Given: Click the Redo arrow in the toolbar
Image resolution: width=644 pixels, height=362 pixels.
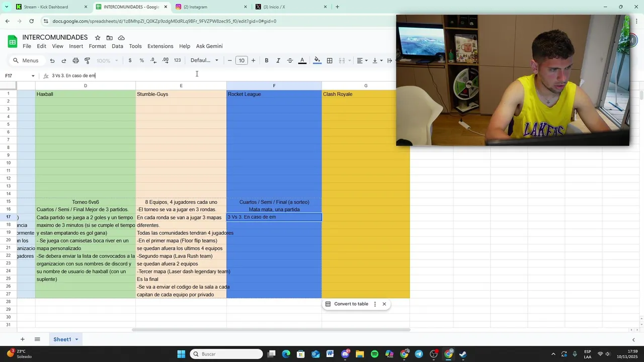Looking at the screenshot, I should (x=64, y=60).
